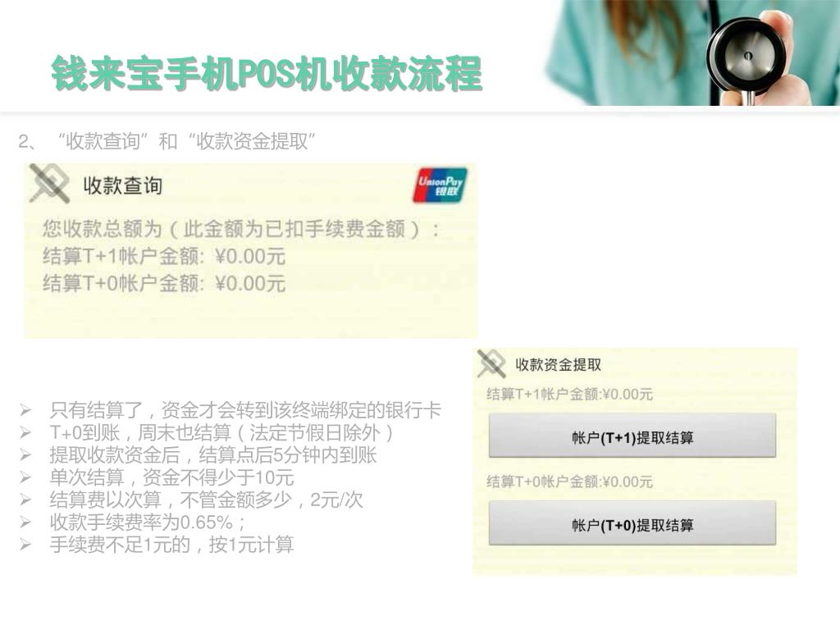Click the bullet arrow before 手续费不足1元的
The image size is (840, 630).
(x=25, y=545)
